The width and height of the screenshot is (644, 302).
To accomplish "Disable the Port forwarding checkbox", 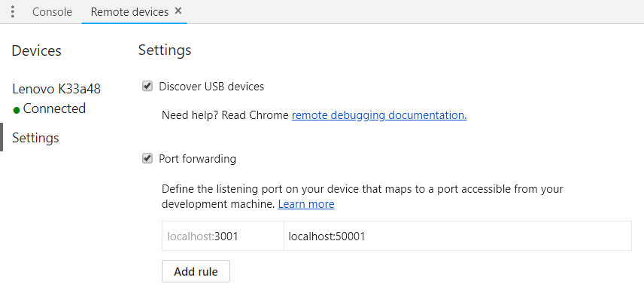I will 147,158.
